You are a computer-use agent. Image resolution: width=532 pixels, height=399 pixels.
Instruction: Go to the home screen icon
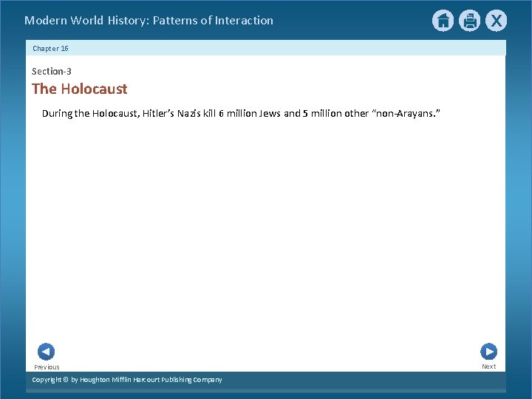(443, 21)
